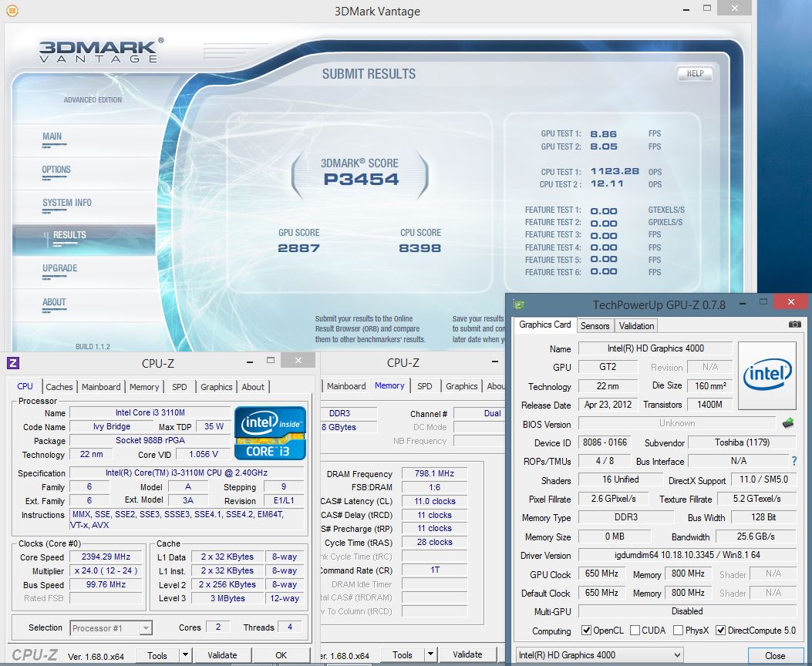
Task: Click the P3454 3DMark score
Action: (361, 180)
